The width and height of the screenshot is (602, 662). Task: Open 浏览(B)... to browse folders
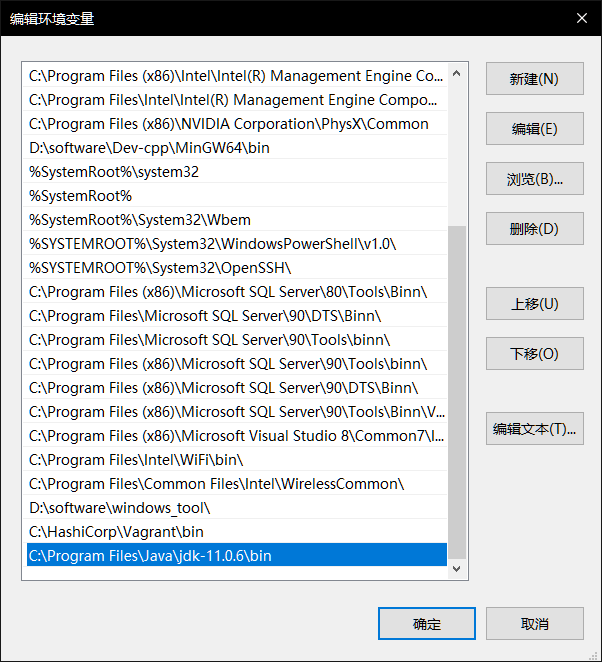click(534, 179)
